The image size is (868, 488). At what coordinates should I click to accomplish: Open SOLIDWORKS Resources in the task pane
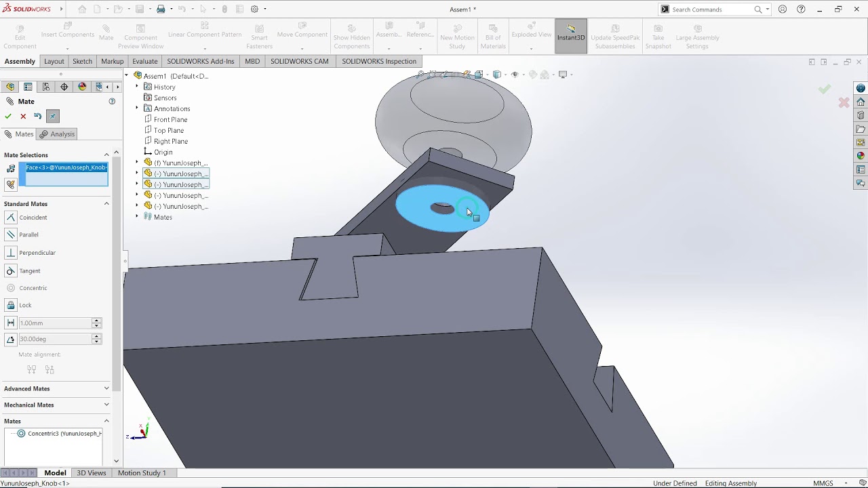pyautogui.click(x=861, y=102)
